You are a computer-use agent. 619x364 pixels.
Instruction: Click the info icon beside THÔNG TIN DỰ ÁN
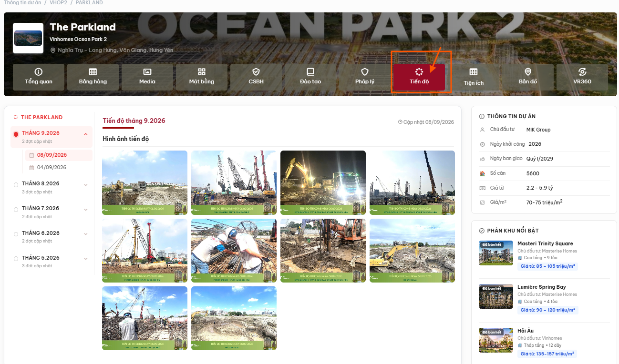482,116
